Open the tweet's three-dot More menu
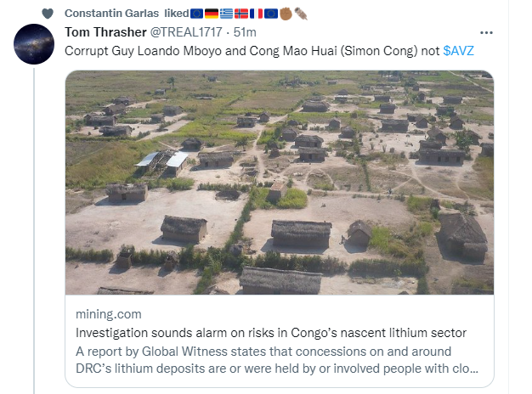This screenshot has width=532, height=394. [487, 32]
